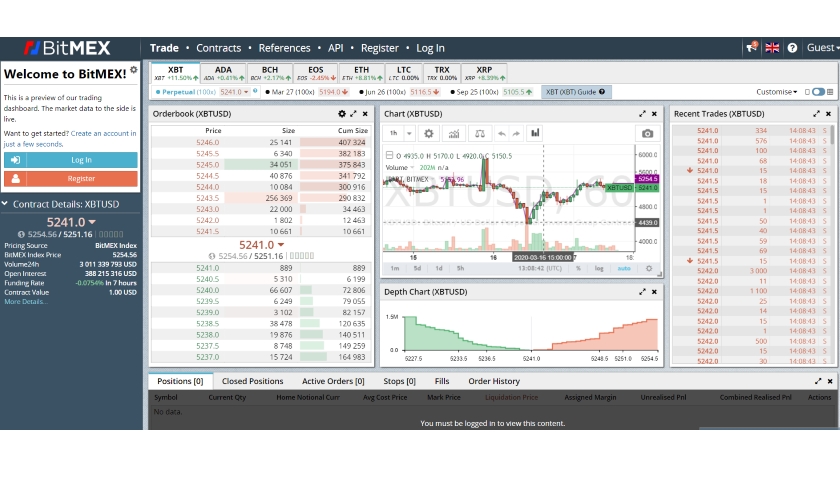This screenshot has height=480, width=840.
Task: Tick the small checkbox beside Customise
Action: 807,92
